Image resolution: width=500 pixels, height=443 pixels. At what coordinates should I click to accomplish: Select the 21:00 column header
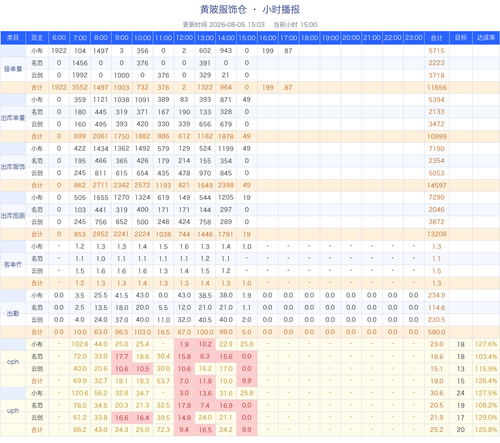coord(372,38)
